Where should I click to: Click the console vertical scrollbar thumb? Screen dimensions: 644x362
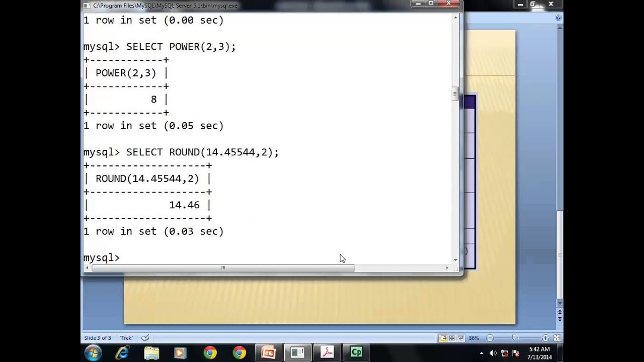point(455,94)
